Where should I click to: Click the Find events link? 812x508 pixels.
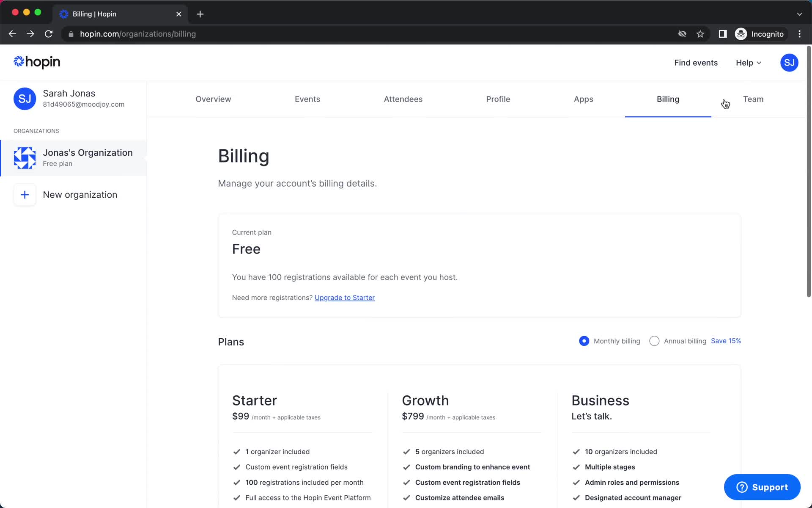[x=696, y=63]
